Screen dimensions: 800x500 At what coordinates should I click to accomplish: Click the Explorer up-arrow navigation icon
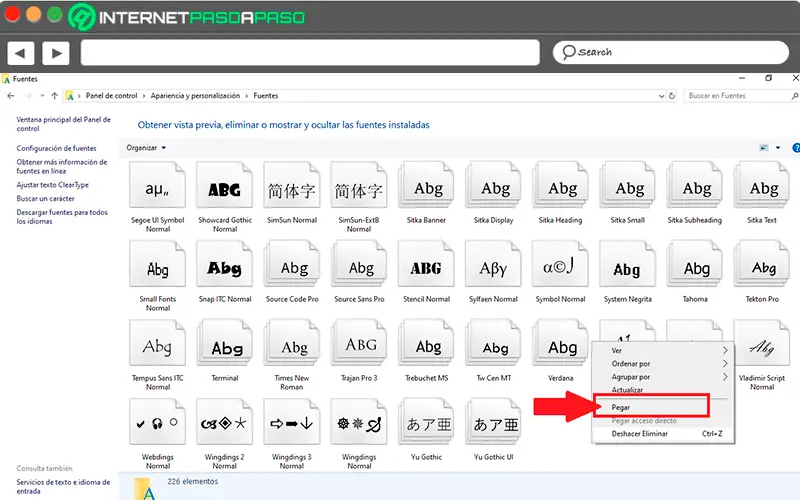click(x=54, y=96)
